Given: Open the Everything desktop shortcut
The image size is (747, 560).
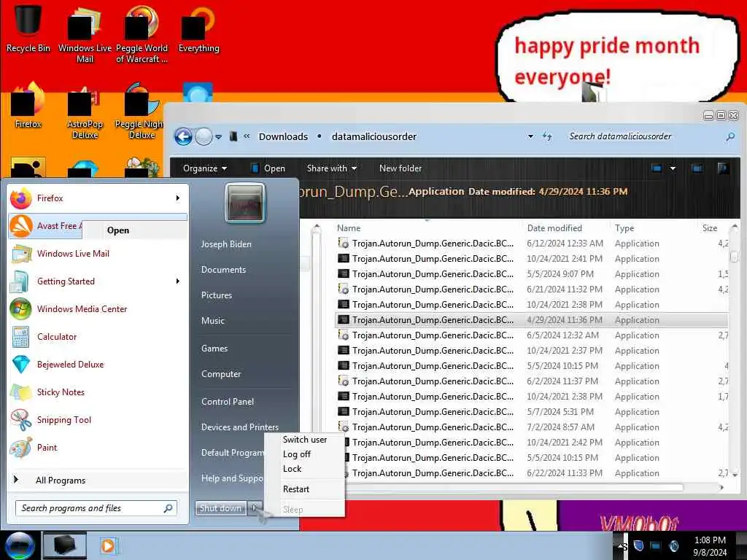Looking at the screenshot, I should (x=198, y=28).
